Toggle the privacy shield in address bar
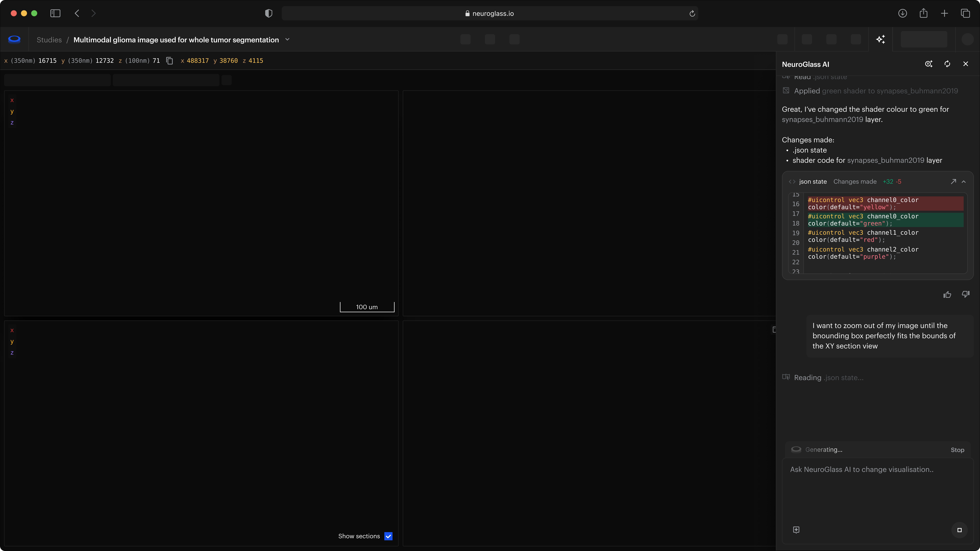This screenshot has width=980, height=551. tap(269, 13)
